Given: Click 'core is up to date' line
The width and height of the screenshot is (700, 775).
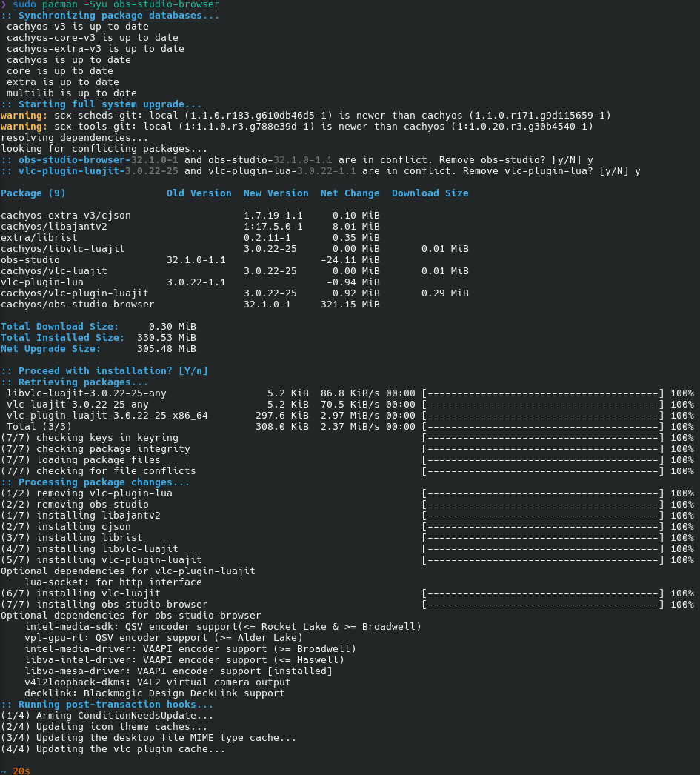Looking at the screenshot, I should pyautogui.click(x=60, y=71).
